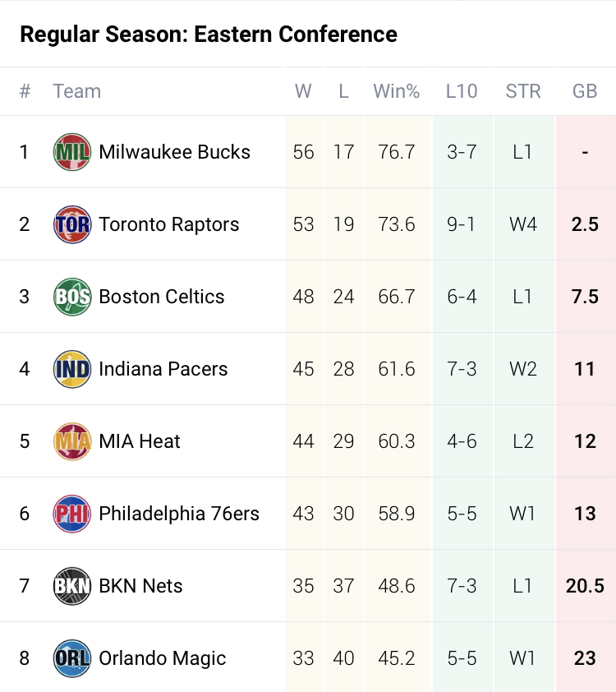Open the Orlando Magic team name link
616x692 pixels.
(x=163, y=658)
